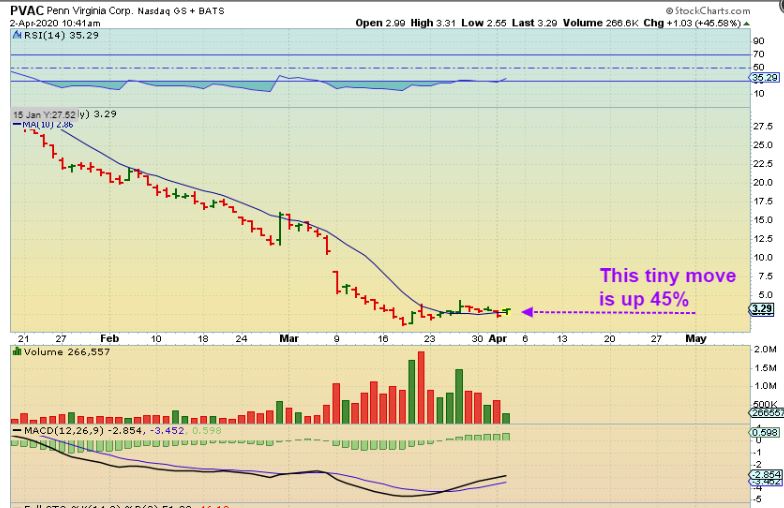Click the 17.5 price axis label
784x508 pixels.
point(762,201)
